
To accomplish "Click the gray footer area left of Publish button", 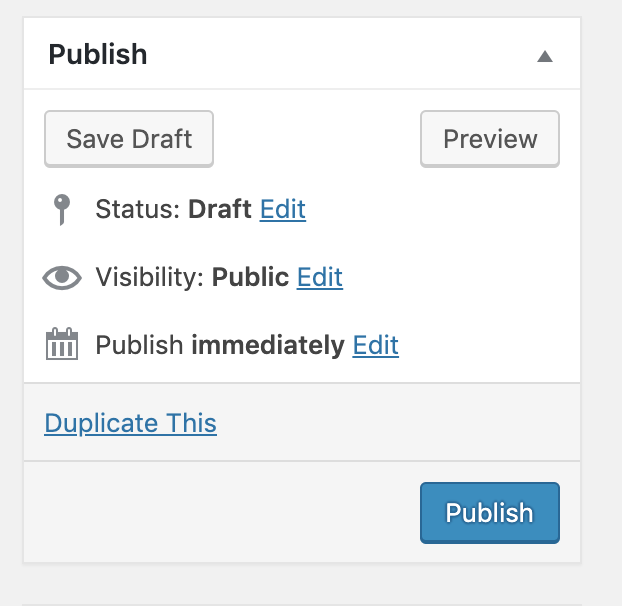I will (x=222, y=512).
